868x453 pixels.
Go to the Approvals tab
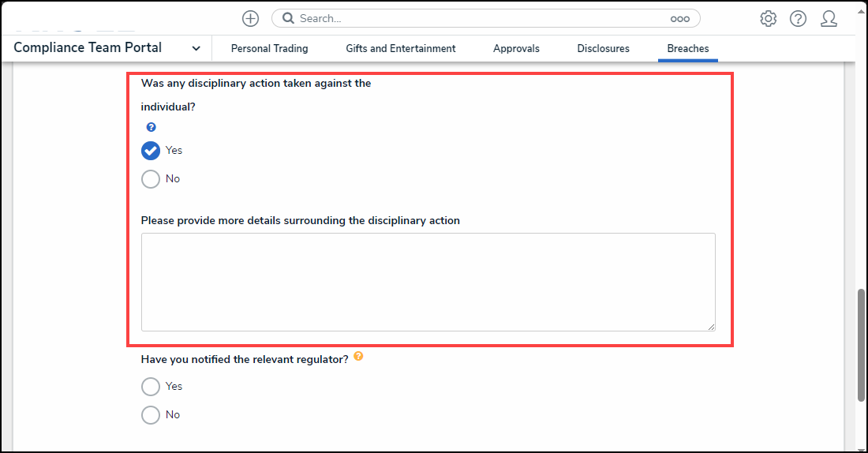(x=516, y=48)
